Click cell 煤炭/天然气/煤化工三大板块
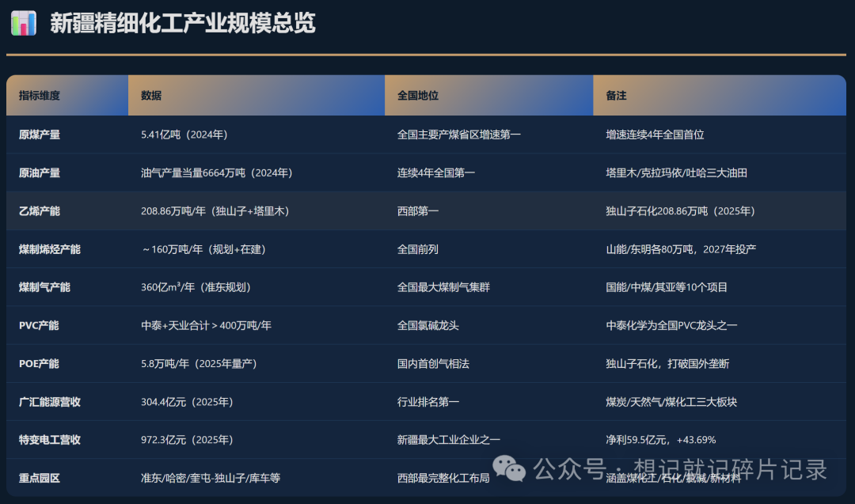The width and height of the screenshot is (855, 504). 671,402
